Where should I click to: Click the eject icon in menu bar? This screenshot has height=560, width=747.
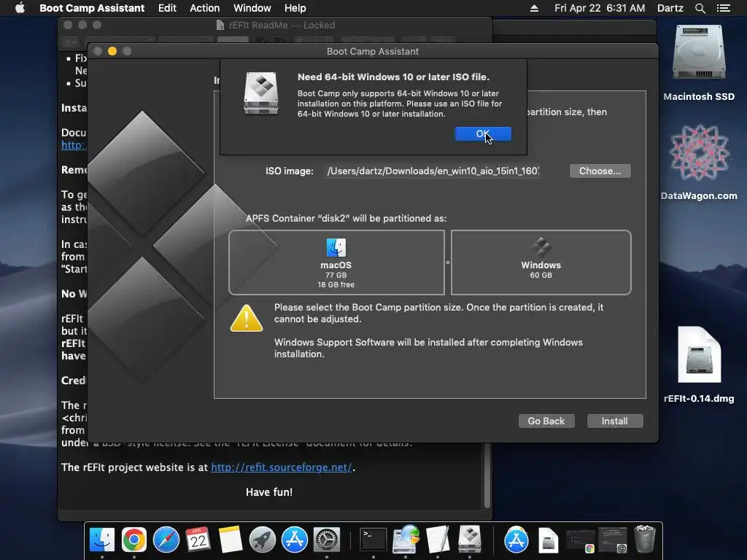pos(535,8)
